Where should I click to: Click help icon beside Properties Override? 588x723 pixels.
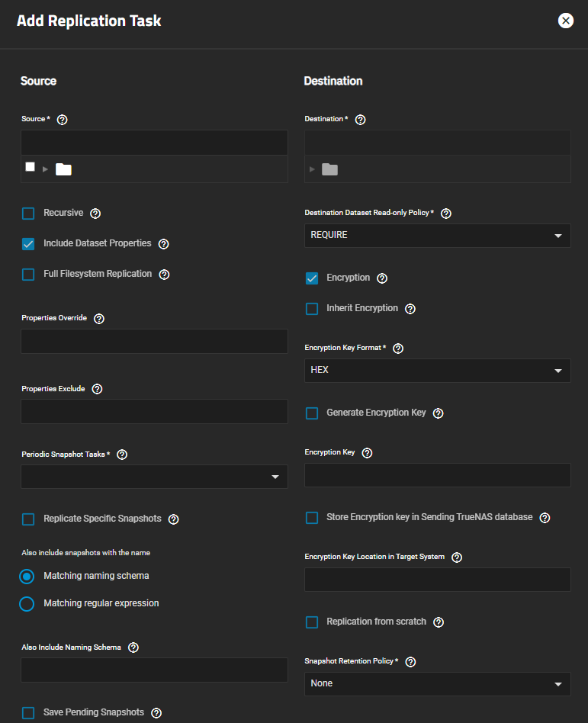(x=99, y=319)
